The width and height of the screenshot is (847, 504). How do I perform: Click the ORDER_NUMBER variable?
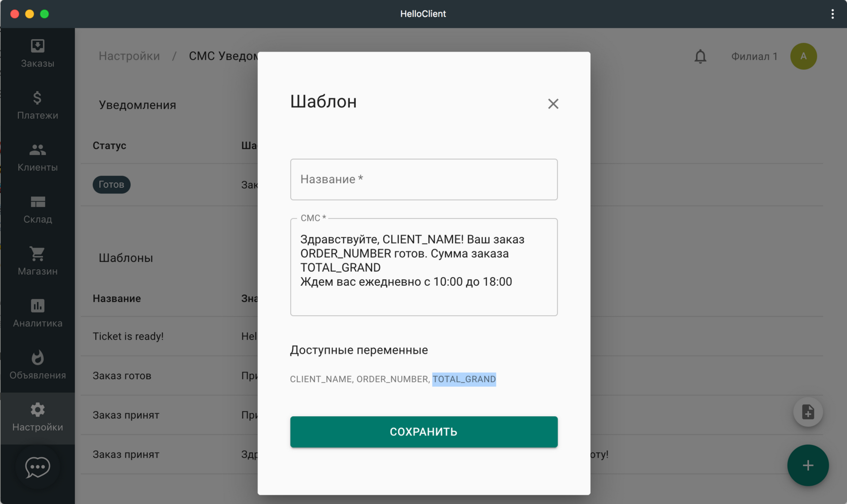(392, 379)
